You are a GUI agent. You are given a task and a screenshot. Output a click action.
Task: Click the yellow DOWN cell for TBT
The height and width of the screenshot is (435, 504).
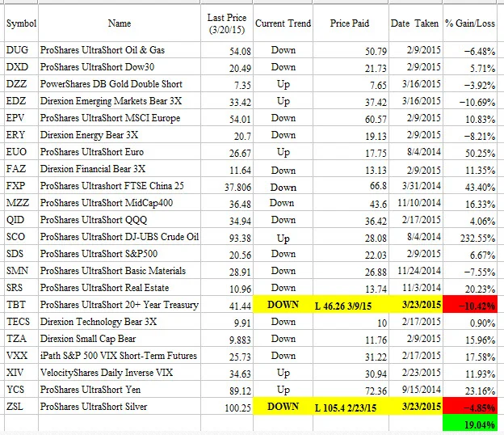click(x=283, y=305)
